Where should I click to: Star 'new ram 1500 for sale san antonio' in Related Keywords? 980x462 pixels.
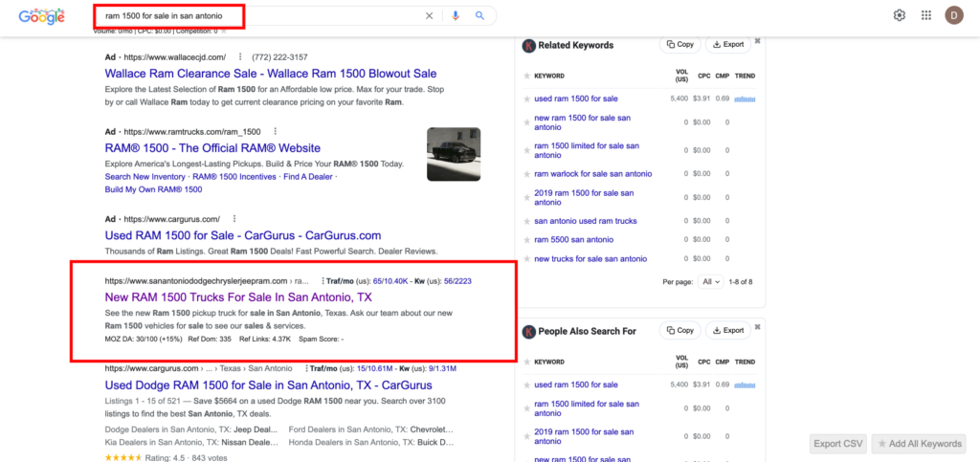(527, 122)
